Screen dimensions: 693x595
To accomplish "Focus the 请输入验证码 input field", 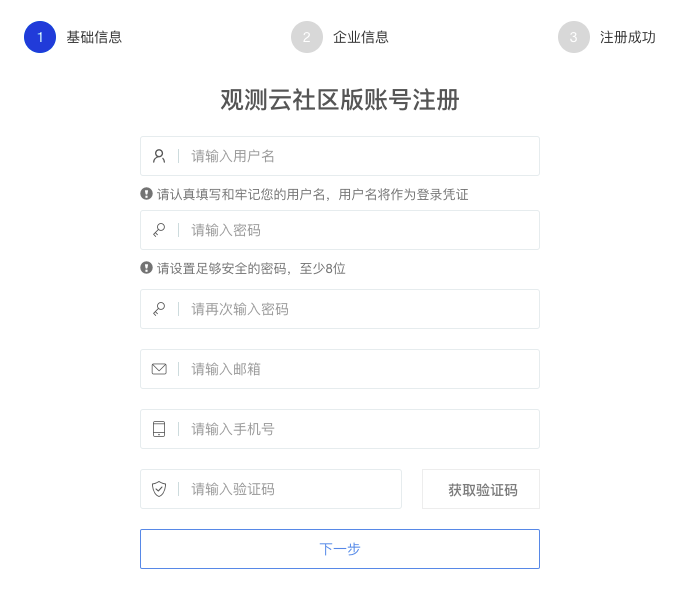I will 290,489.
